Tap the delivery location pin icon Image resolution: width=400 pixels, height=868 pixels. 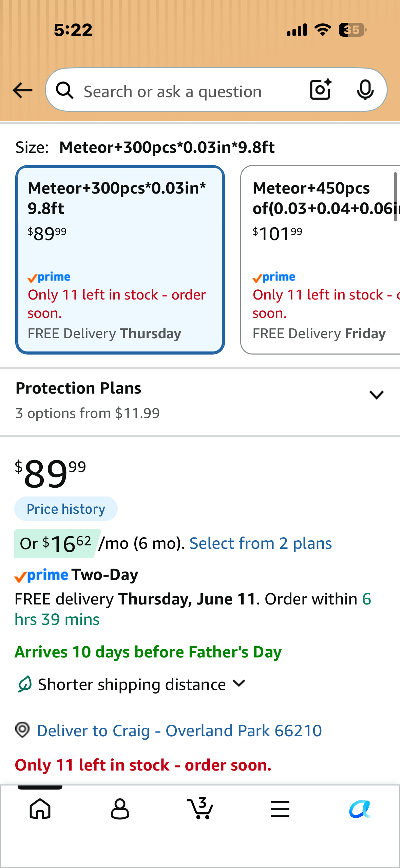pyautogui.click(x=23, y=730)
